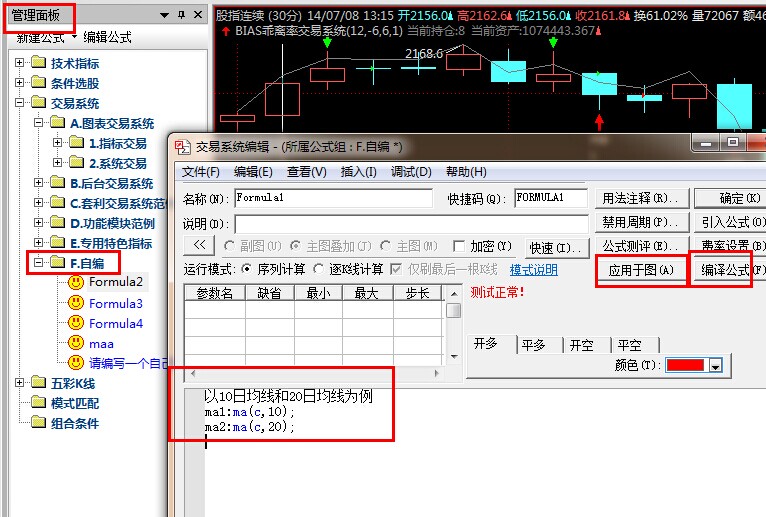This screenshot has width=766, height=517.
Task: Click the smiley icon beside Formula3
Action: point(76,303)
